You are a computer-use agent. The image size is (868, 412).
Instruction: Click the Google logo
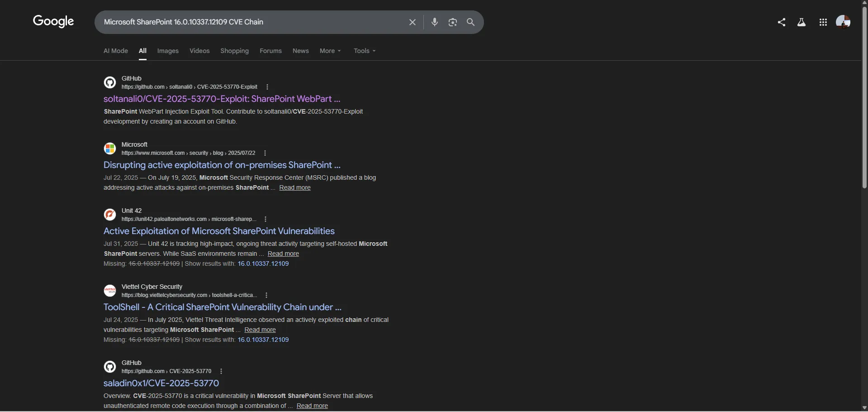53,21
